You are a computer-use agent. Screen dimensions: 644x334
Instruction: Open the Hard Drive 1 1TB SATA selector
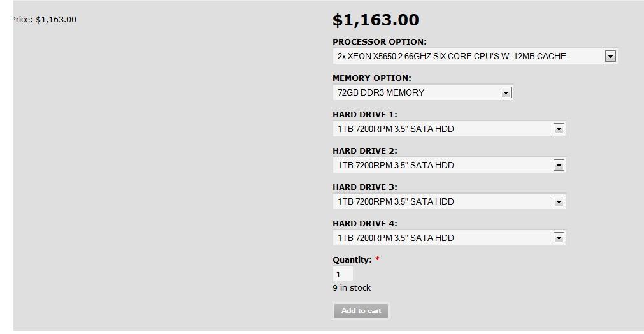pyautogui.click(x=449, y=129)
